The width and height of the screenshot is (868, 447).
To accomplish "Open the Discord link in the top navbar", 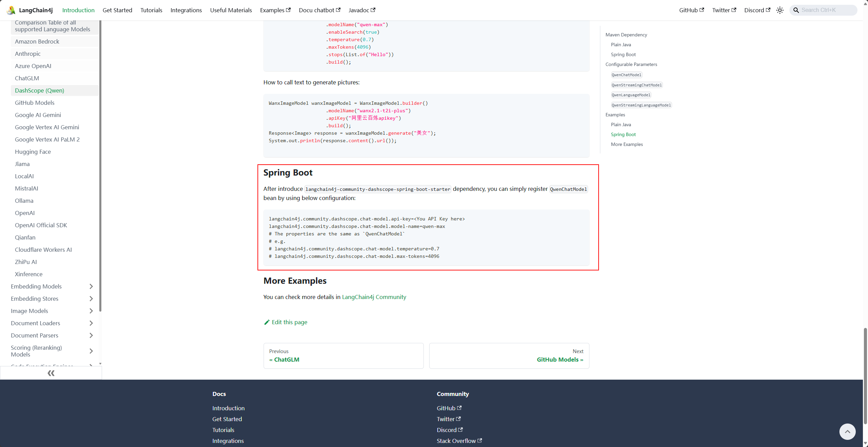I will (x=757, y=10).
